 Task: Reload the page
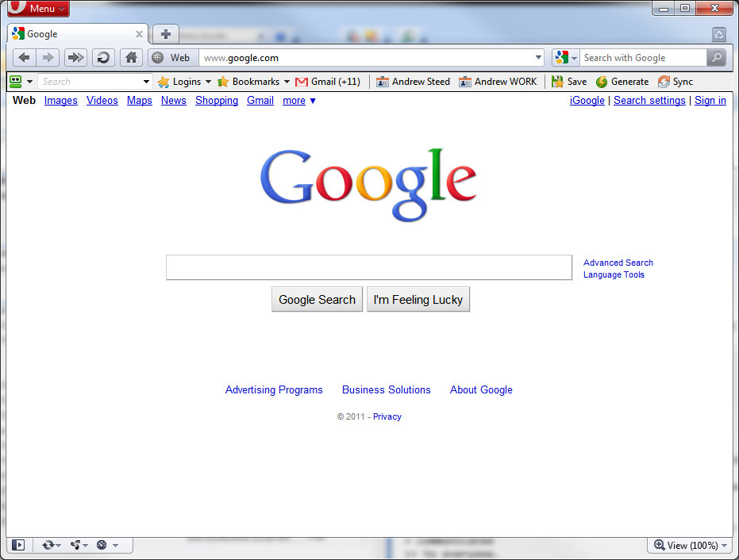103,58
